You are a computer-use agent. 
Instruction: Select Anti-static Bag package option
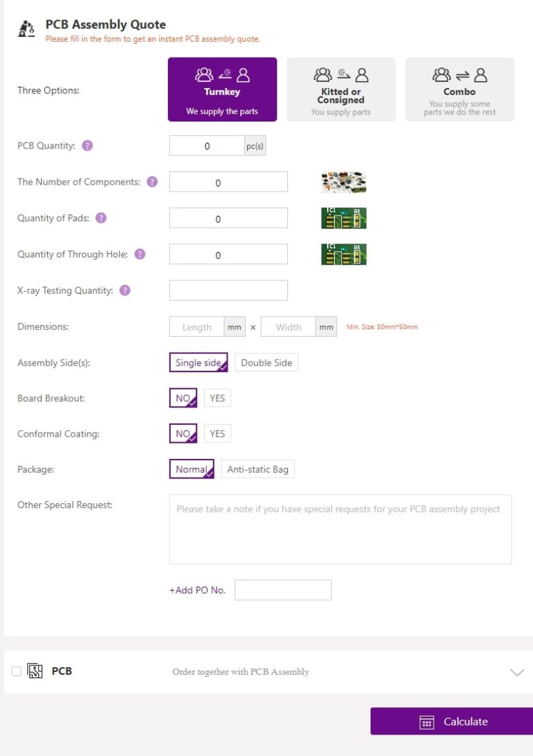pos(257,469)
